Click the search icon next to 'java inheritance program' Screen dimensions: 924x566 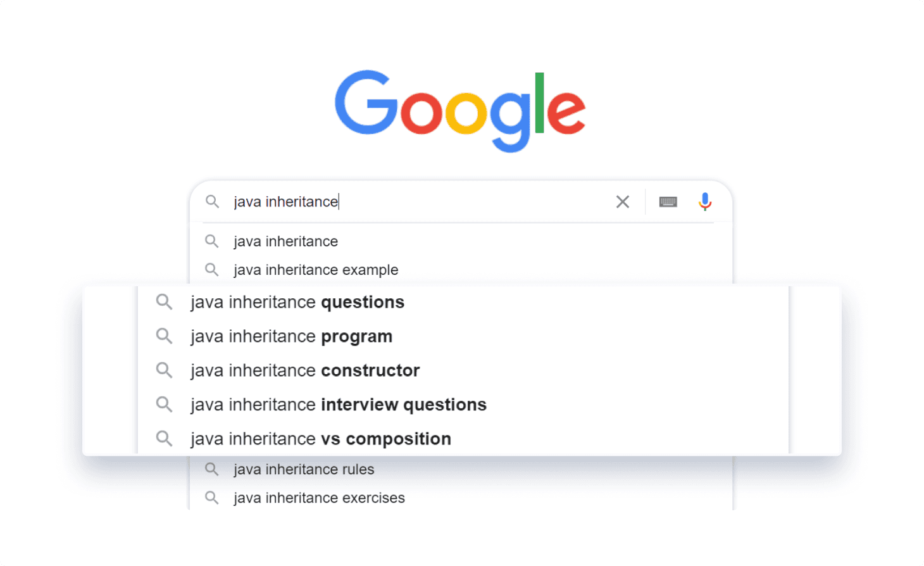pyautogui.click(x=164, y=336)
